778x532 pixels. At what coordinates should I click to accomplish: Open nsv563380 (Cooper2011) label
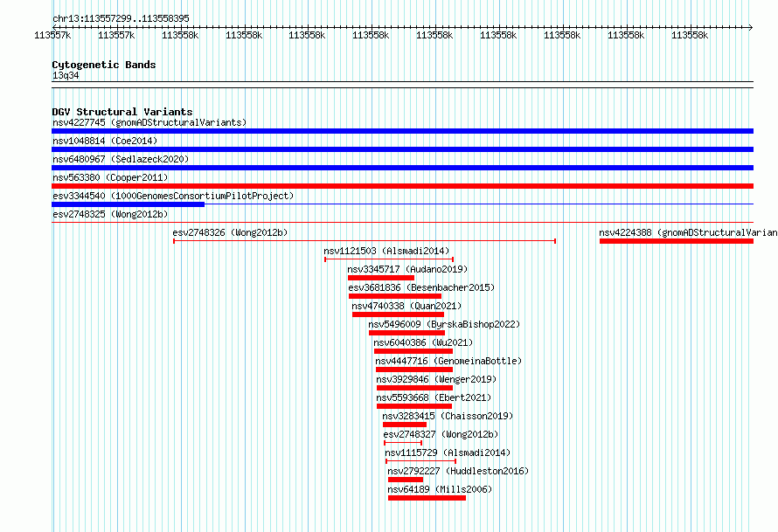click(x=110, y=177)
